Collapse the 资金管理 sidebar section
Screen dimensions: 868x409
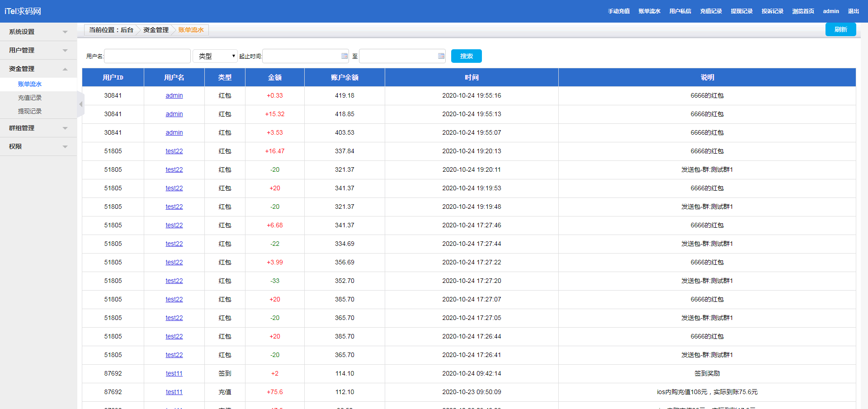(x=38, y=69)
